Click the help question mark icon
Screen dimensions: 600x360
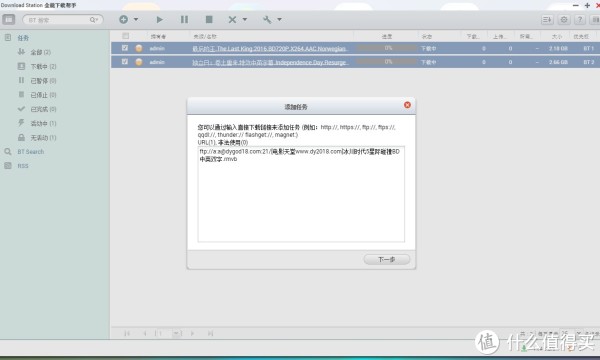(x=580, y=20)
